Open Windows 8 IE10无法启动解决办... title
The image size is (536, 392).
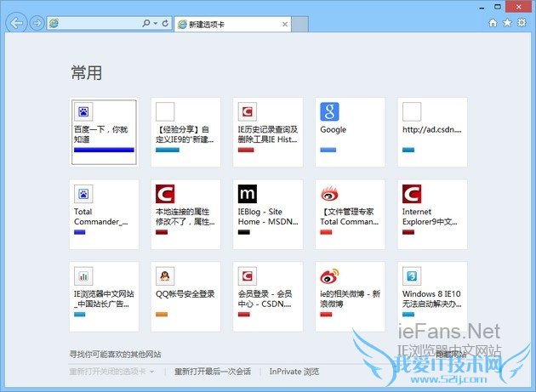pyautogui.click(x=431, y=298)
